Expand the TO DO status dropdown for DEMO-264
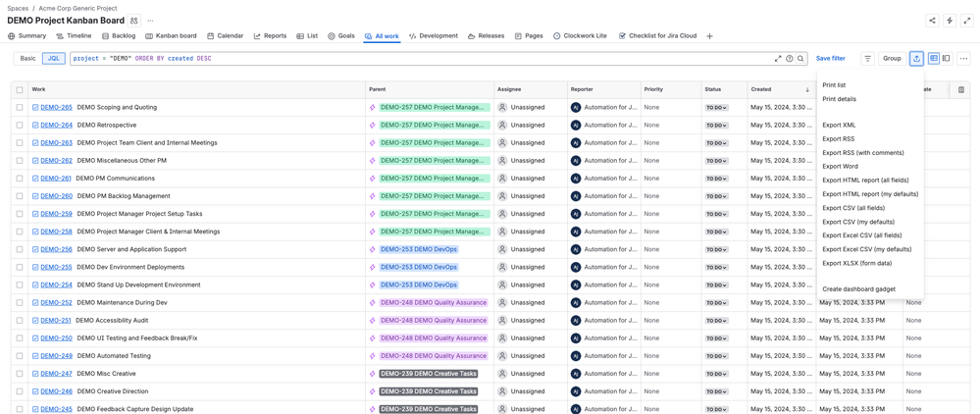 click(716, 126)
